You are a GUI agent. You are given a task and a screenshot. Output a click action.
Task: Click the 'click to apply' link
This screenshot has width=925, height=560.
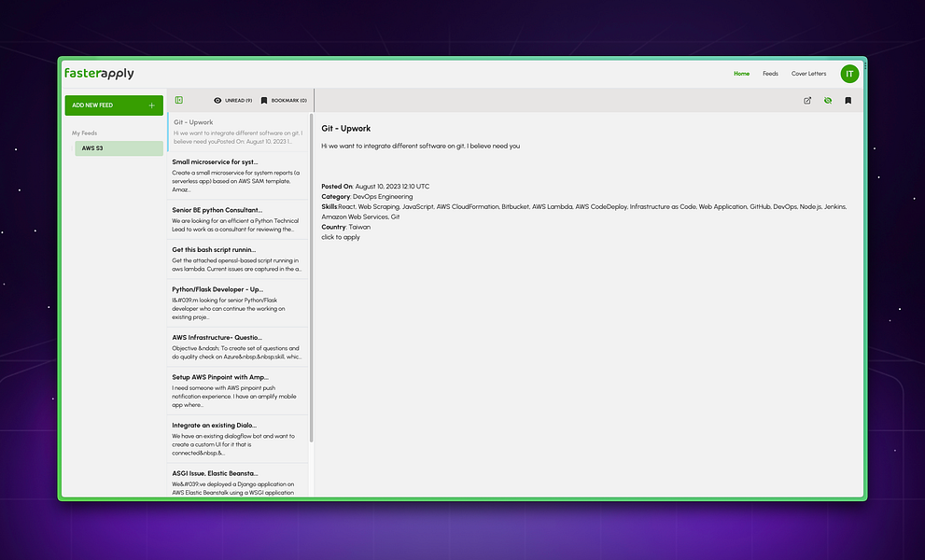(x=341, y=237)
